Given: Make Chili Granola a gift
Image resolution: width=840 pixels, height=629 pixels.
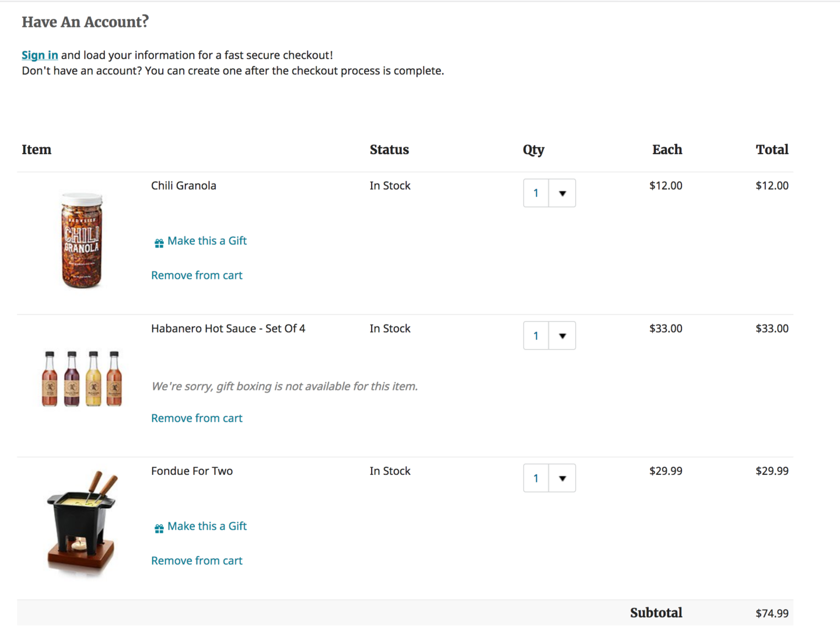Looking at the screenshot, I should click(206, 241).
